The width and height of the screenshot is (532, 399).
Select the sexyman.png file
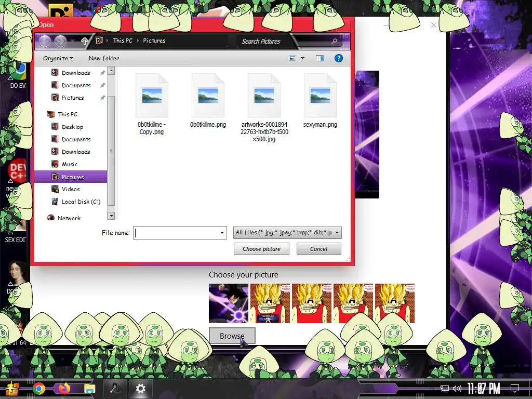[x=320, y=101]
